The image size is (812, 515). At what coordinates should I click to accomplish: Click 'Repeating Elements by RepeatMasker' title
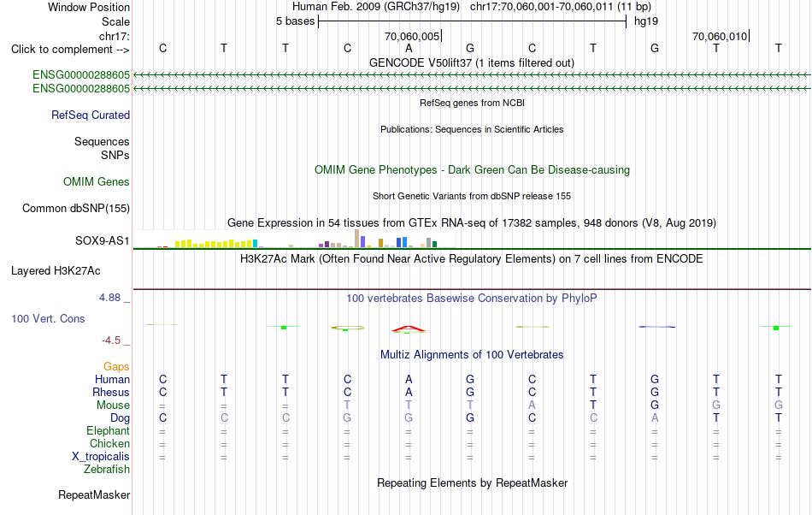coord(472,482)
